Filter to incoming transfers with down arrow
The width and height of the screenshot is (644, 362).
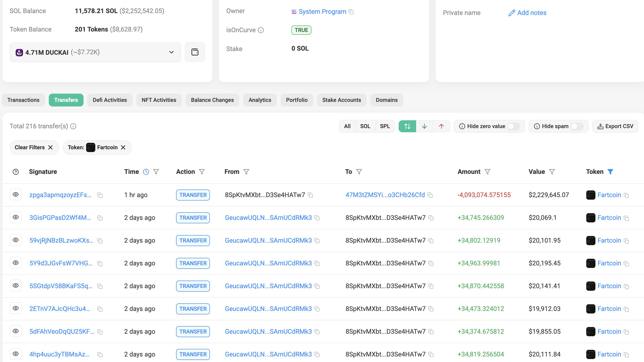424,126
